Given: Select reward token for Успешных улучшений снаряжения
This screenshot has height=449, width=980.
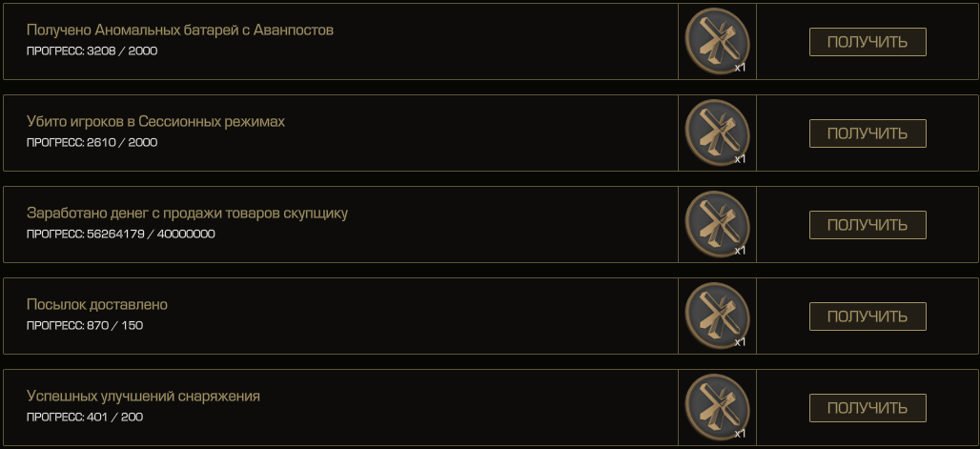Looking at the screenshot, I should click(x=717, y=407).
